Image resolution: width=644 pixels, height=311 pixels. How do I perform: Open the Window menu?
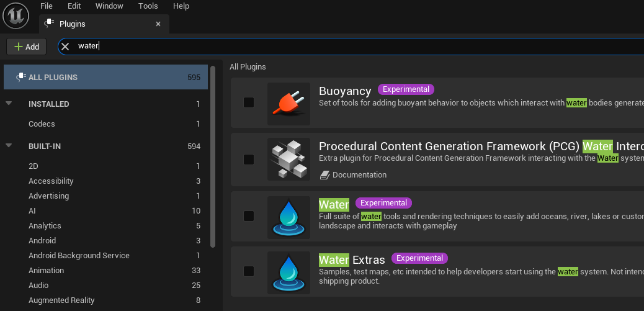click(109, 6)
